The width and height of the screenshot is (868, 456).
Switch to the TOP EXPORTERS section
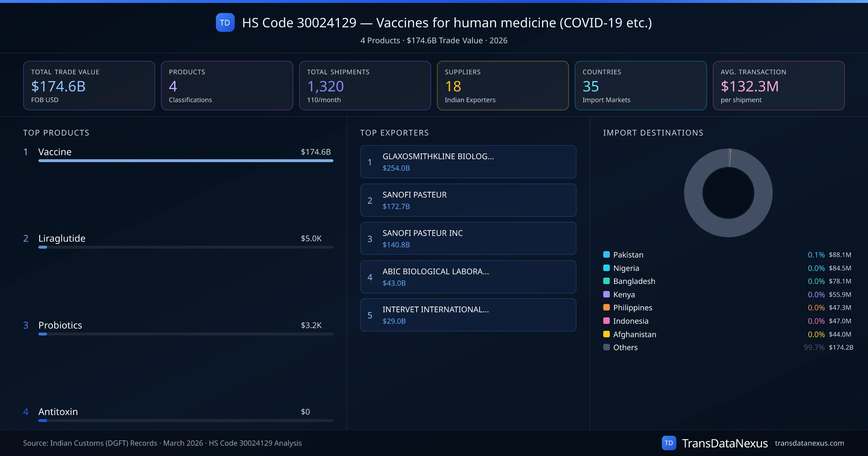click(x=395, y=132)
